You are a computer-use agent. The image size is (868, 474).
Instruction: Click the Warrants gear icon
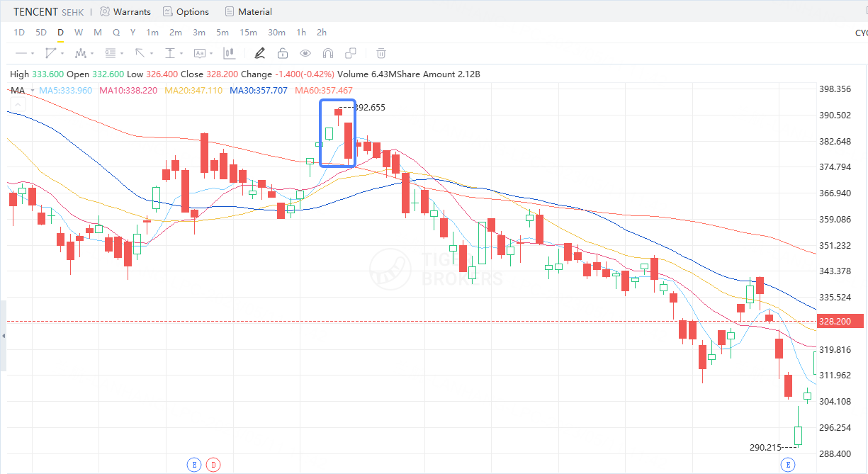coord(105,11)
